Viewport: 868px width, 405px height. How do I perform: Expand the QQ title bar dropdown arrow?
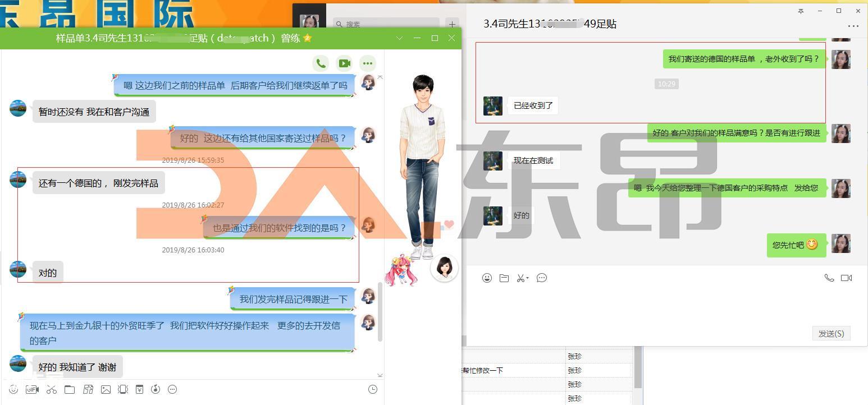(399, 38)
